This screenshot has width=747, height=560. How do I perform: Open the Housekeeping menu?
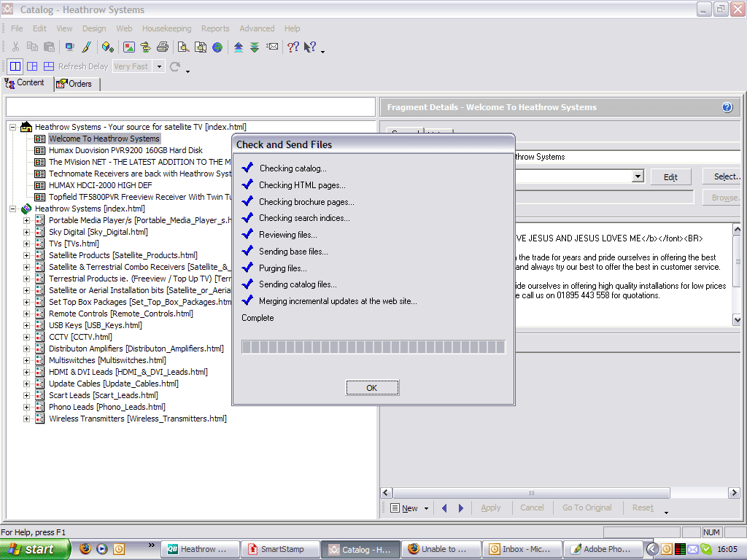167,28
